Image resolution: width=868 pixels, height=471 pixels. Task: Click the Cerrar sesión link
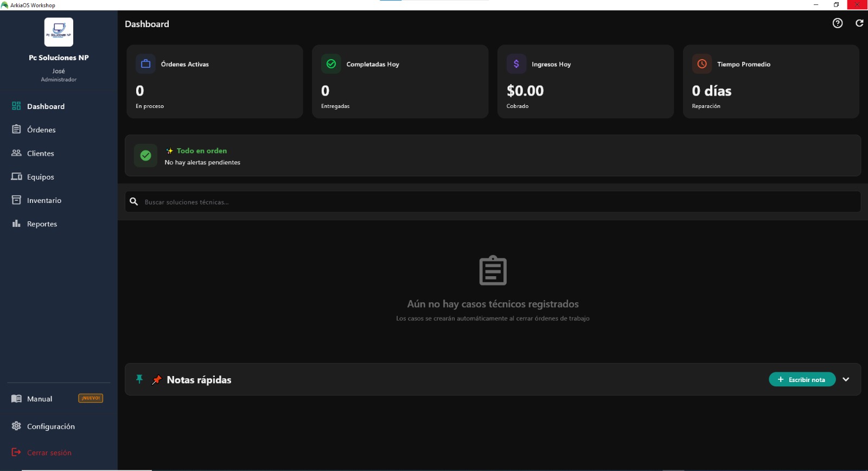pyautogui.click(x=49, y=453)
